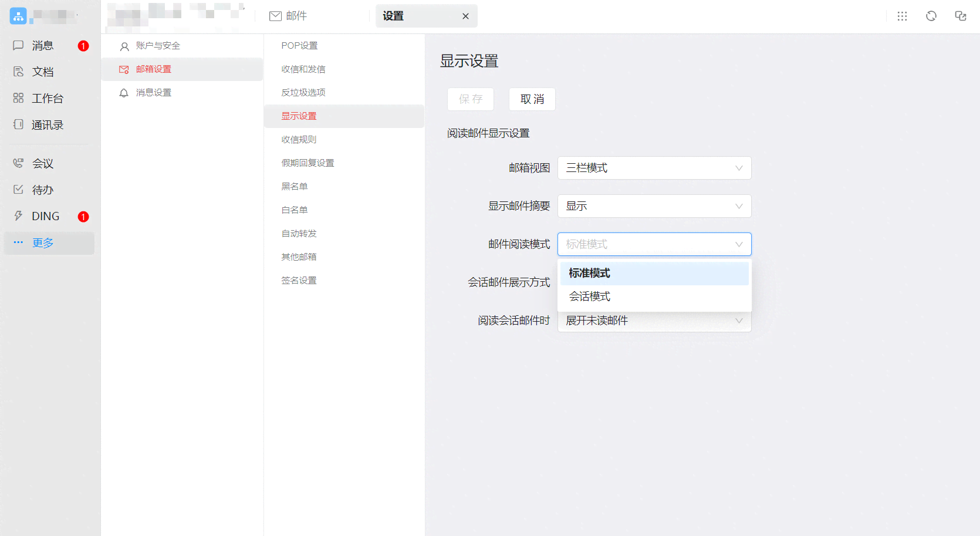Switch to the 设置 tab
Screen dimensions: 980x536
[427, 16]
